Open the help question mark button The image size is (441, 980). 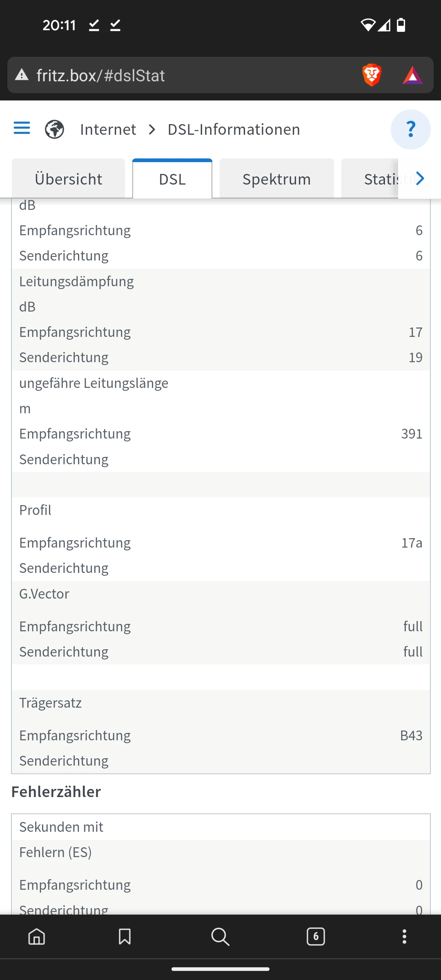pyautogui.click(x=410, y=129)
